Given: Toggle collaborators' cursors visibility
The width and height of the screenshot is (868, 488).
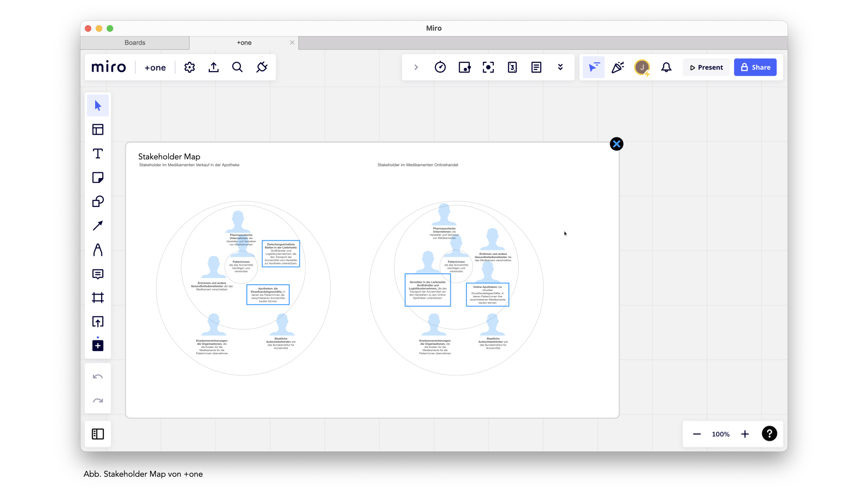Looking at the screenshot, I should (x=594, y=67).
